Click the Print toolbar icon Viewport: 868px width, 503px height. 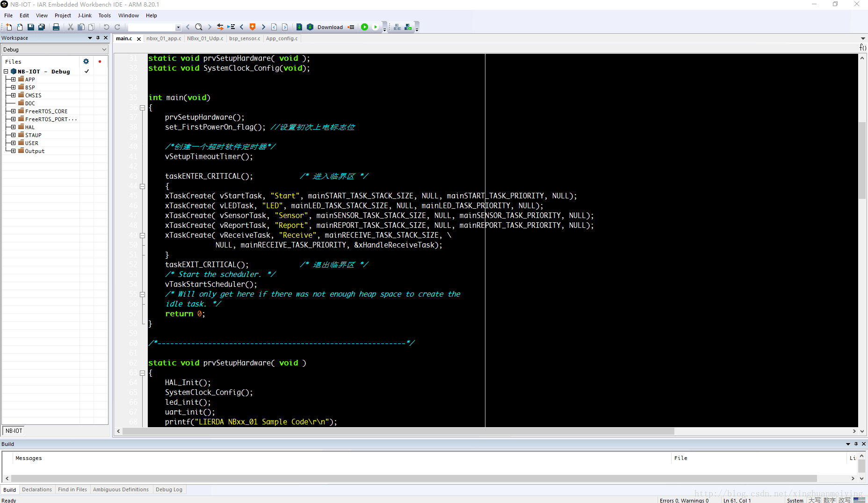click(x=56, y=27)
